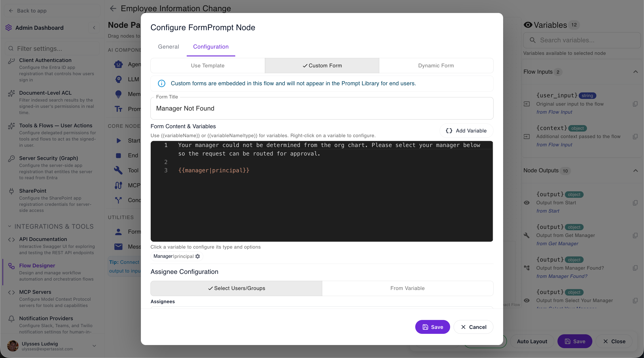Viewport: 644px width, 358px height.
Task: Select the Select Users/Groups assignee mode
Action: [x=236, y=288]
